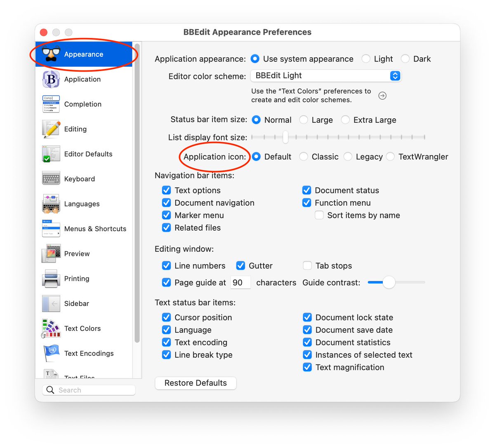Select TextWrangler application icon
This screenshot has width=495, height=448.
tap(390, 157)
